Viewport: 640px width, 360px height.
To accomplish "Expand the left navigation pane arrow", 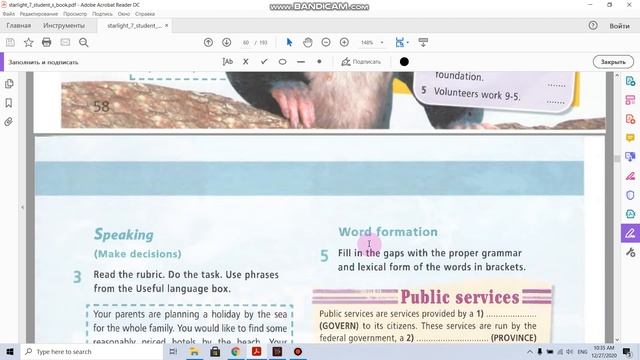I will [x=22, y=207].
